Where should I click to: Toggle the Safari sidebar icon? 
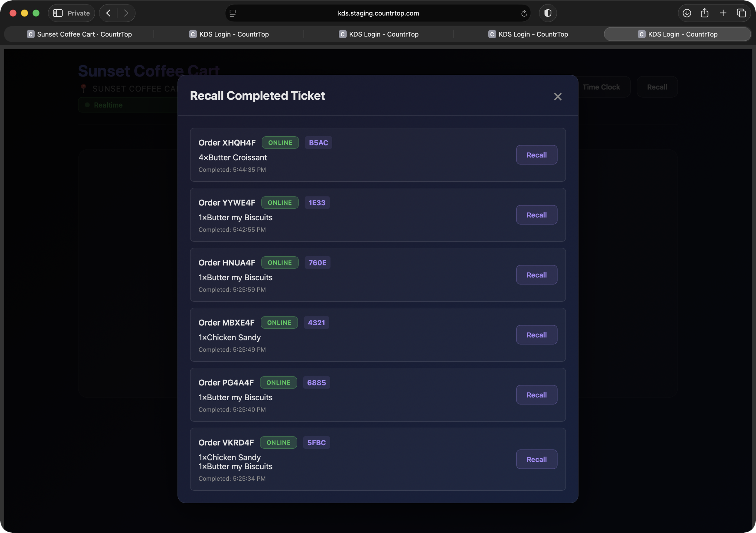pos(58,13)
